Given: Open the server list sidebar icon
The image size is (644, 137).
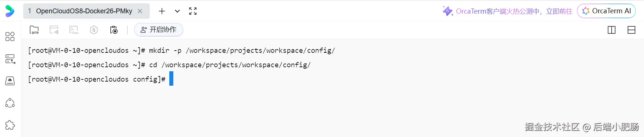Looking at the screenshot, I should click(x=10, y=59).
